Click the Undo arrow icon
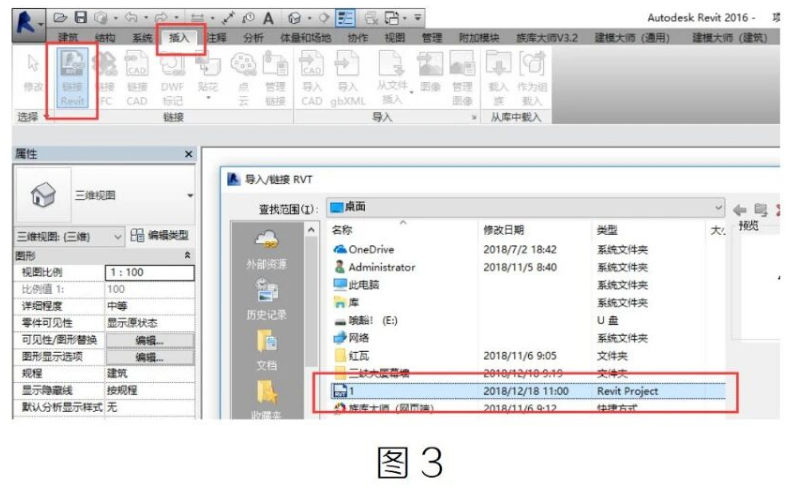797x492 pixels. point(131,18)
